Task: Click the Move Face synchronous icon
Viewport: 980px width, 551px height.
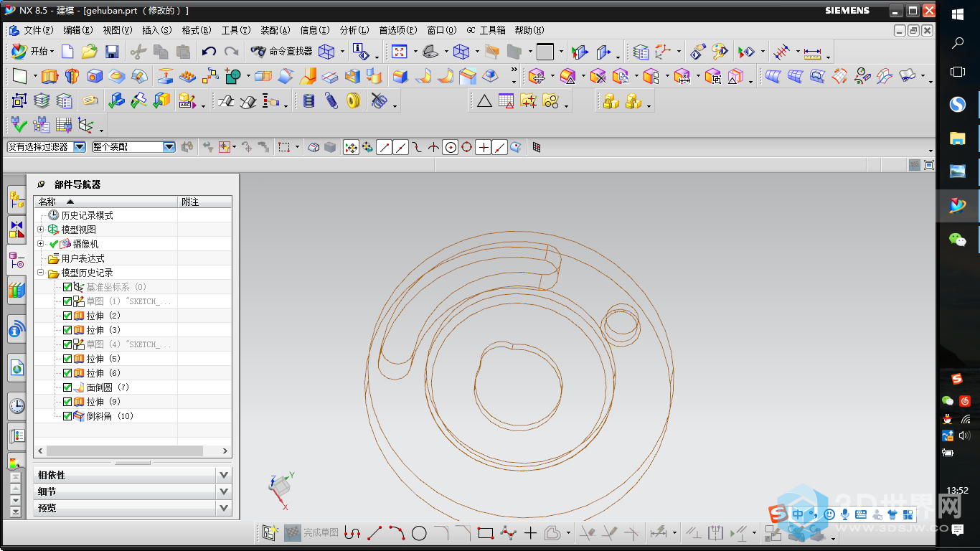Action: (537, 76)
